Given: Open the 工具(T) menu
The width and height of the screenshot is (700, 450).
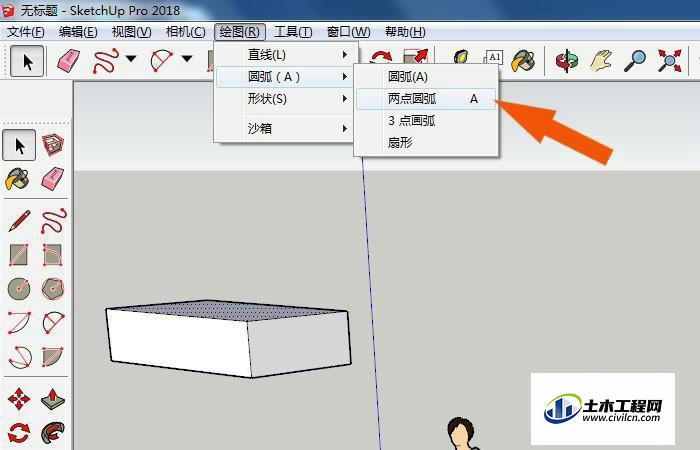Looking at the screenshot, I should pos(293,32).
